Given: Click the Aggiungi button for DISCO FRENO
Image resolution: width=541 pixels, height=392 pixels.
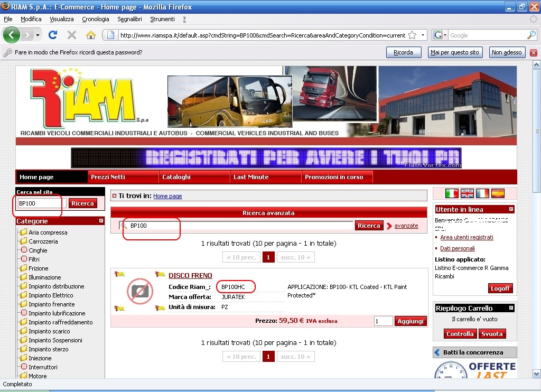Looking at the screenshot, I should (x=411, y=321).
